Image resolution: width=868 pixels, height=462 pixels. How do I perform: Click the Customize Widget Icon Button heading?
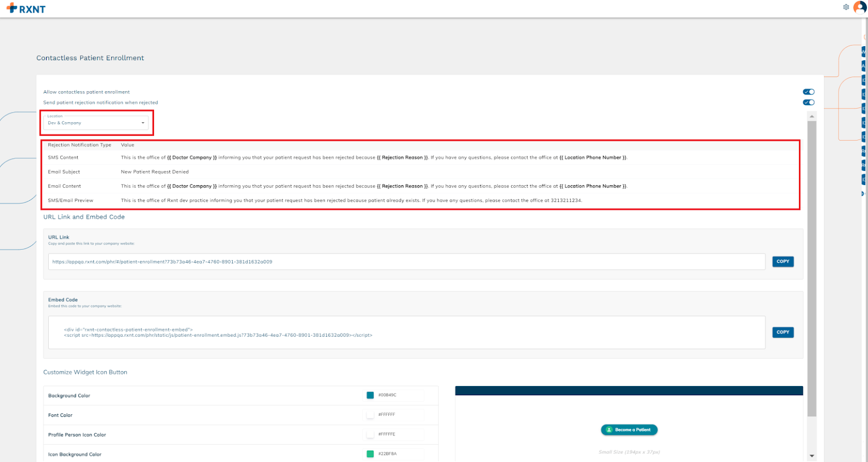pos(85,372)
